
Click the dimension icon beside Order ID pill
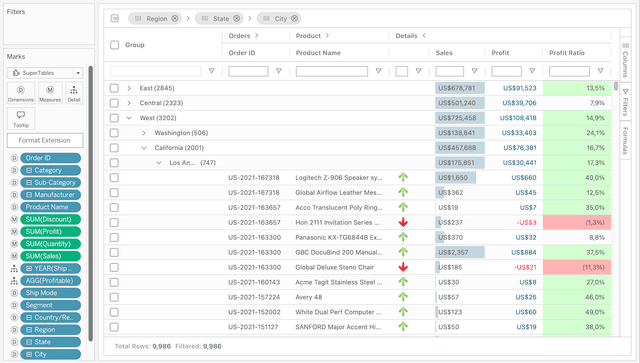[14, 158]
